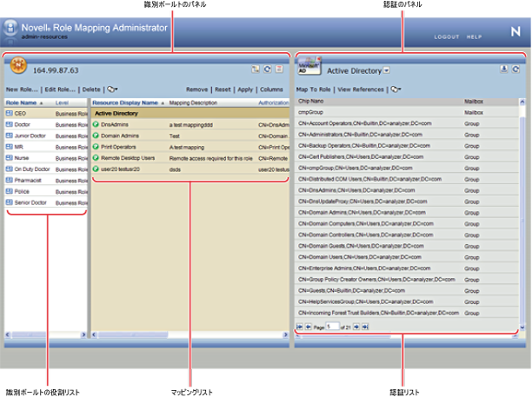Click Map To Role

point(313,89)
